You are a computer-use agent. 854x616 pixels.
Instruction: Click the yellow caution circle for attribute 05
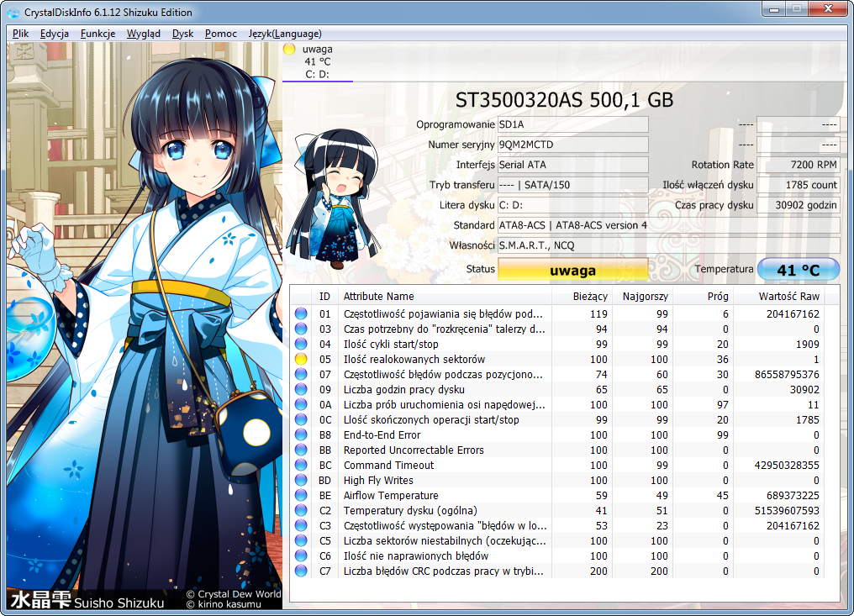(301, 360)
